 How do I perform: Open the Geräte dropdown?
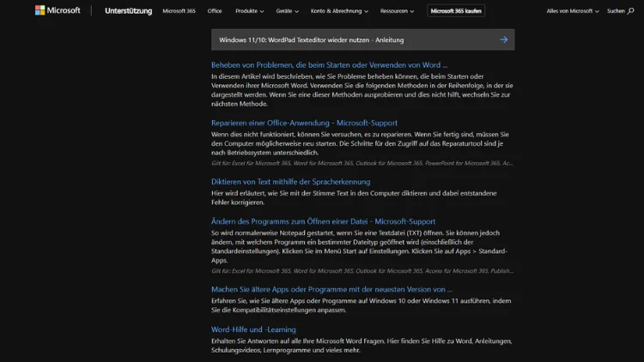(x=288, y=11)
